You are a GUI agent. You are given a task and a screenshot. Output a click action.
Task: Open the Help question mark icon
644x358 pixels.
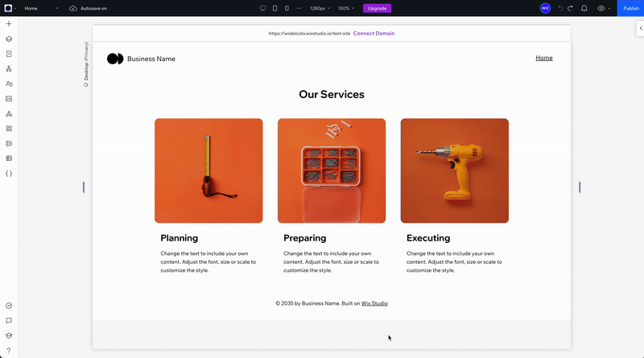pos(9,351)
